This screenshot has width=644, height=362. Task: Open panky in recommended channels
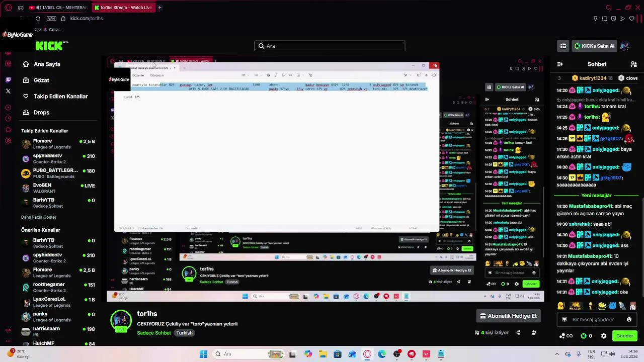pos(58,317)
